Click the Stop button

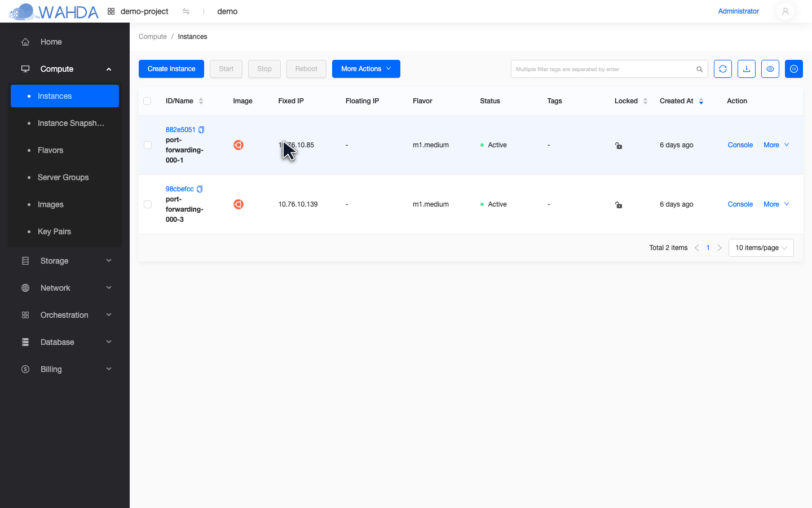tap(264, 69)
